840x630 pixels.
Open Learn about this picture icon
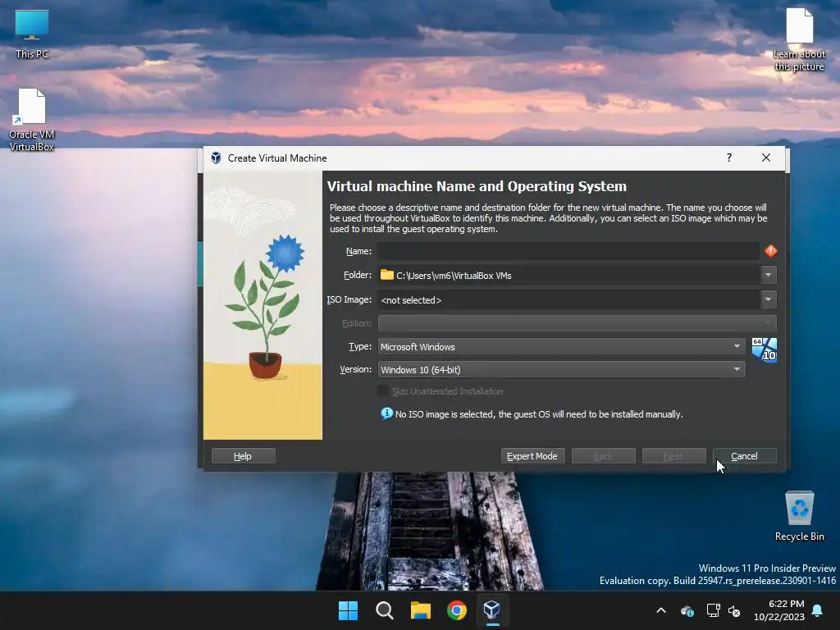click(x=799, y=39)
